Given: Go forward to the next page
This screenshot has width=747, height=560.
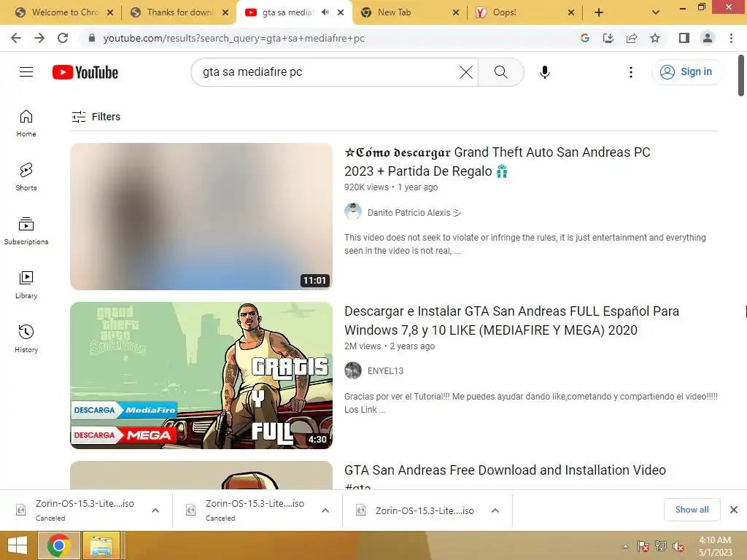Looking at the screenshot, I should pyautogui.click(x=39, y=38).
